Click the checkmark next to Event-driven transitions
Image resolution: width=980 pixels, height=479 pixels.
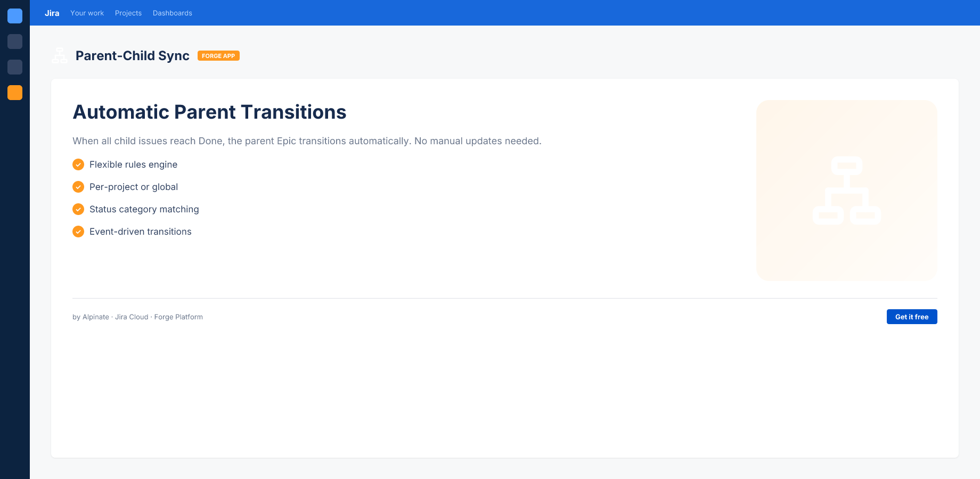(78, 232)
